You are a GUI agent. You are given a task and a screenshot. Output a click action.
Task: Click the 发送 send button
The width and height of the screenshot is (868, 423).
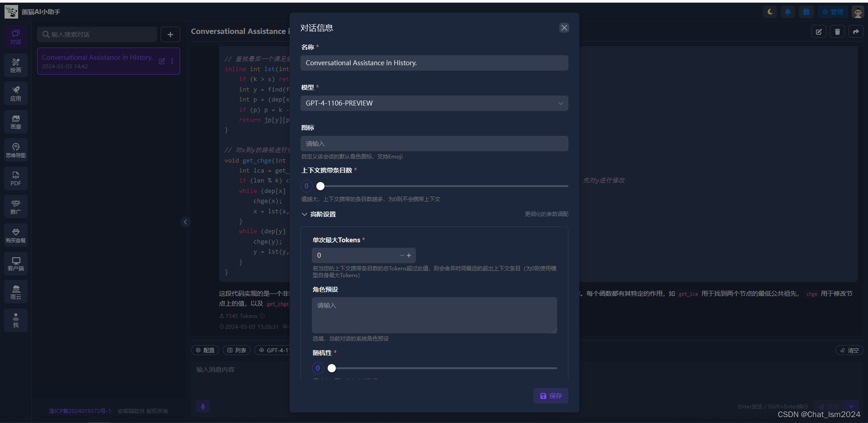click(x=828, y=406)
